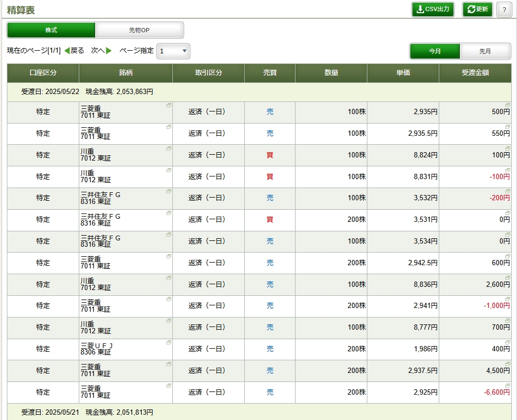Open detail icon beside -200円 amount
Image resolution: width=517 pixels, height=420 pixels.
[508, 191]
